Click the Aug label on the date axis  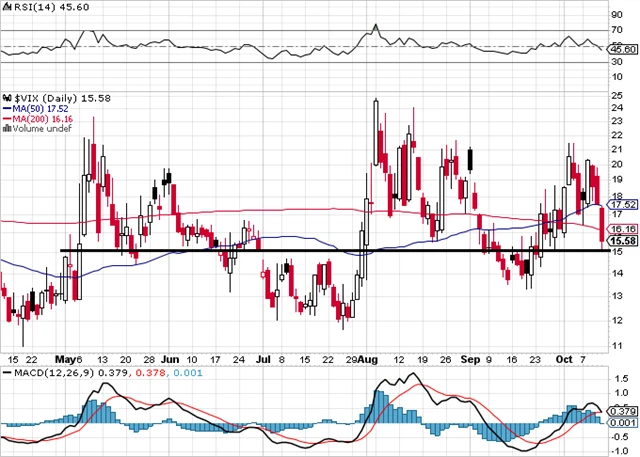tap(369, 357)
